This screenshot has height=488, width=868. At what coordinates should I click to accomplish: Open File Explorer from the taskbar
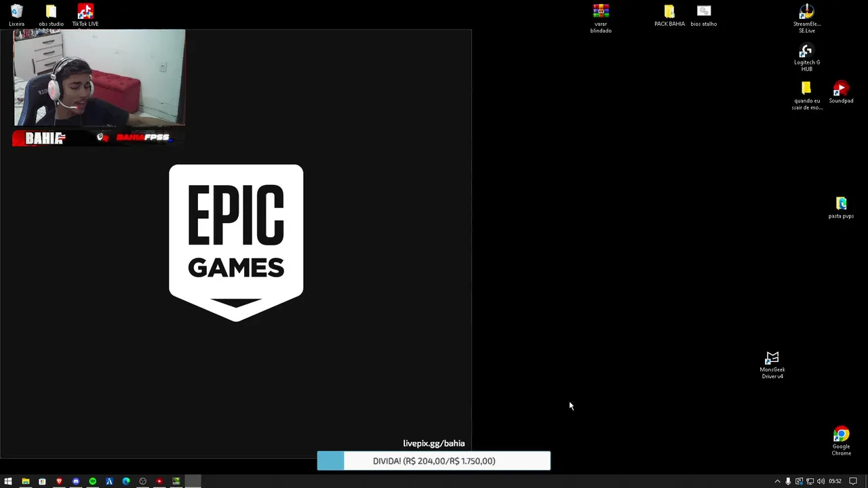pos(25,481)
